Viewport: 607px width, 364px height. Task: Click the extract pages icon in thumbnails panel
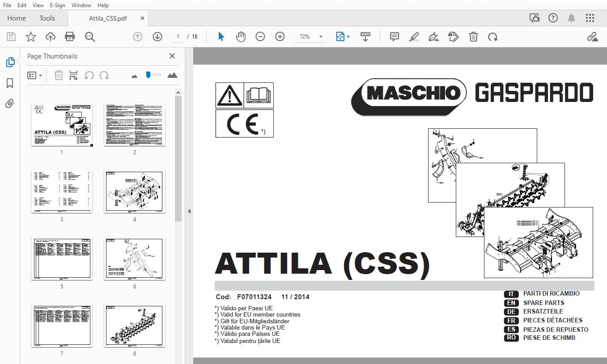pos(74,75)
